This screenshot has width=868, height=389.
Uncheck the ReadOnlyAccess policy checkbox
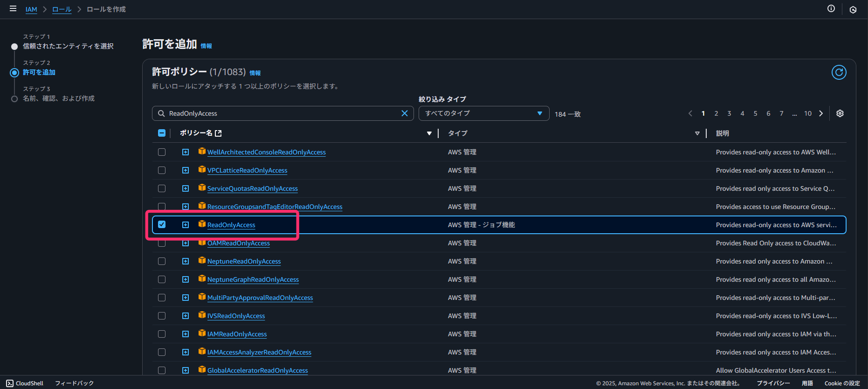(x=162, y=224)
